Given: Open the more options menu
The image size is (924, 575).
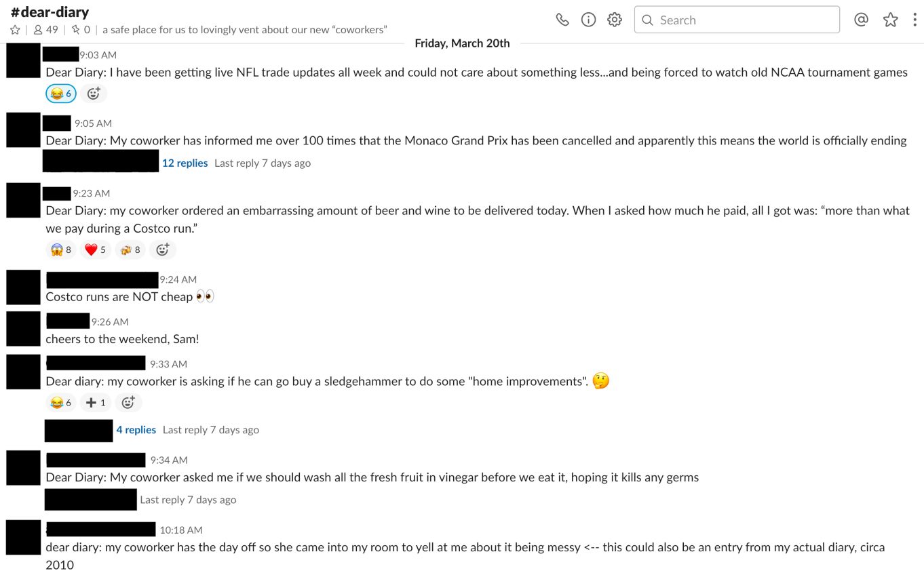Looking at the screenshot, I should [915, 20].
